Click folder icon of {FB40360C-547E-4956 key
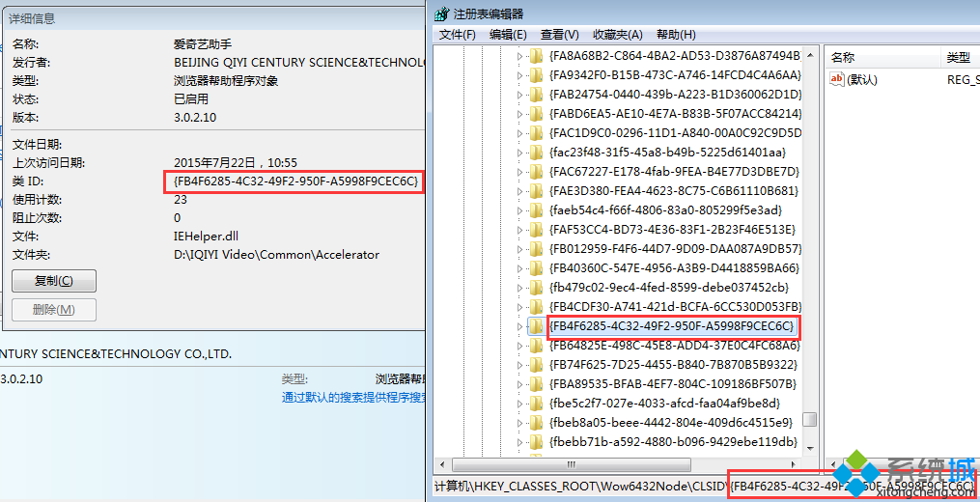This screenshot has width=980, height=502. [536, 268]
